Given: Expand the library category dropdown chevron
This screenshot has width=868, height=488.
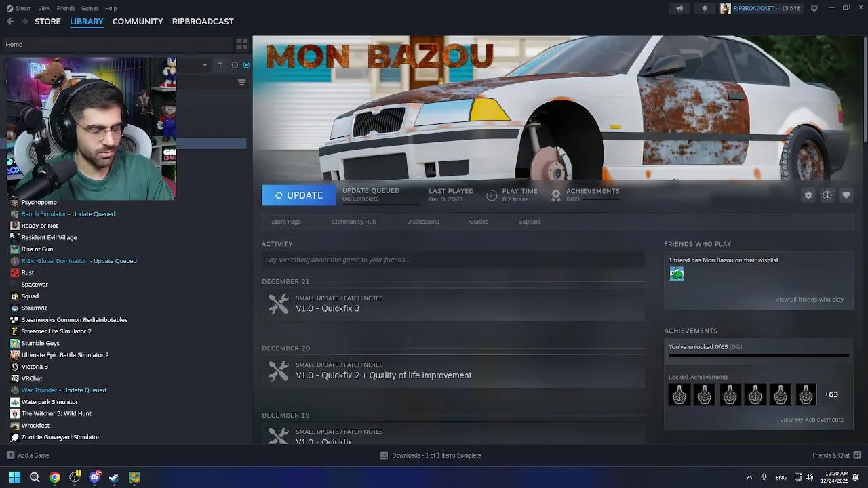Looking at the screenshot, I should coord(205,65).
